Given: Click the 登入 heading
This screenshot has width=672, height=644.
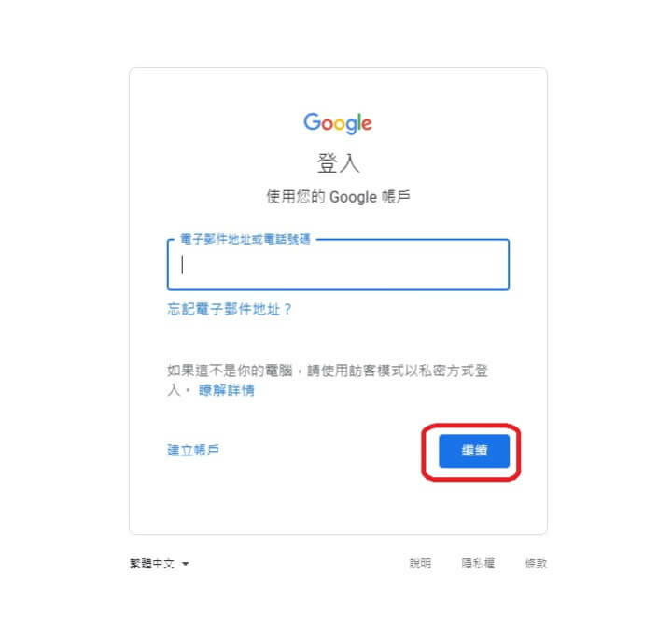Looking at the screenshot, I should (338, 163).
